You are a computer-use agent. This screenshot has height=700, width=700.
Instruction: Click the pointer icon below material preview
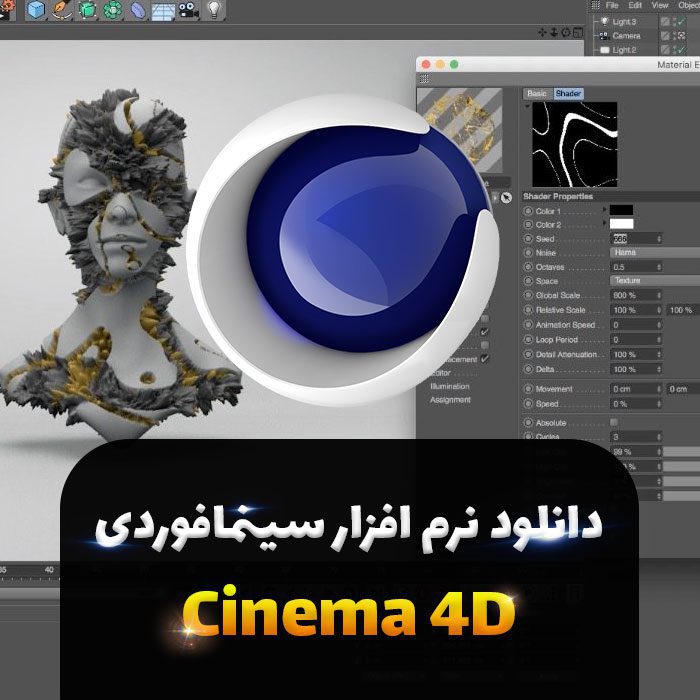506,197
